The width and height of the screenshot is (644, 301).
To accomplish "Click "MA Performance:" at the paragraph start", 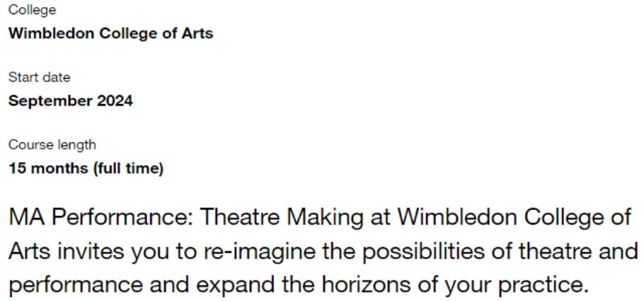I will tap(101, 217).
